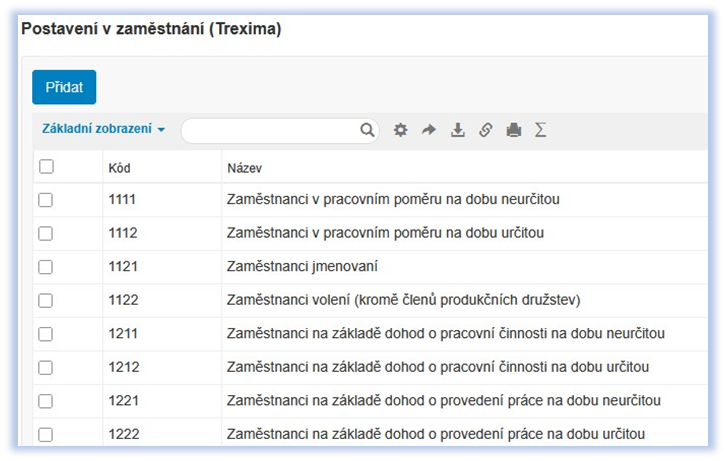Click the code 1112 cell
The image size is (726, 461).
122,233
